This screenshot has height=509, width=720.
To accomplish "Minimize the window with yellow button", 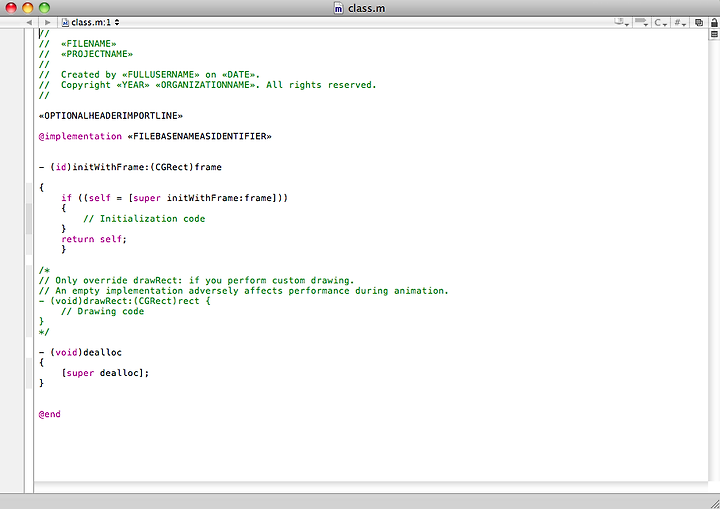I will tap(28, 7).
